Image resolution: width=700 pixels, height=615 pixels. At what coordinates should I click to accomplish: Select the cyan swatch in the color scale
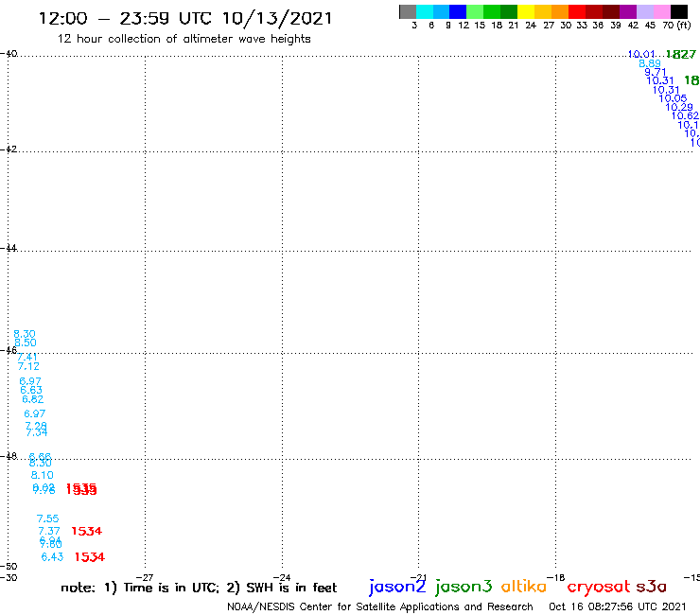tap(425, 11)
